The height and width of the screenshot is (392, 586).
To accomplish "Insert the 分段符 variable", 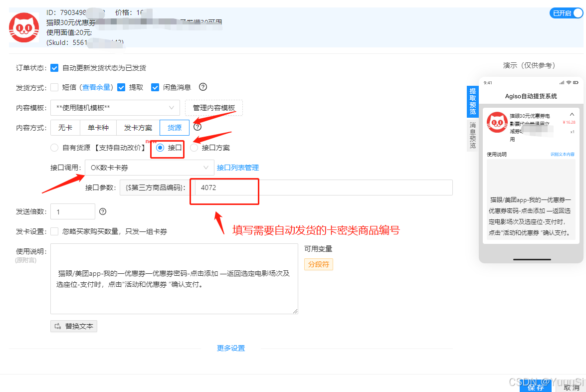I will (x=318, y=264).
